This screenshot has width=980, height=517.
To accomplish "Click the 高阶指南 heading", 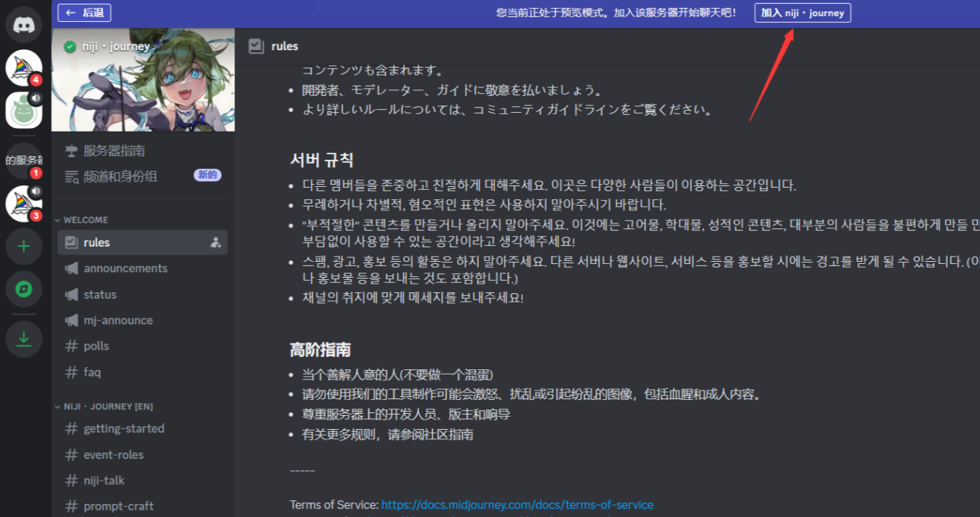I will click(x=320, y=350).
